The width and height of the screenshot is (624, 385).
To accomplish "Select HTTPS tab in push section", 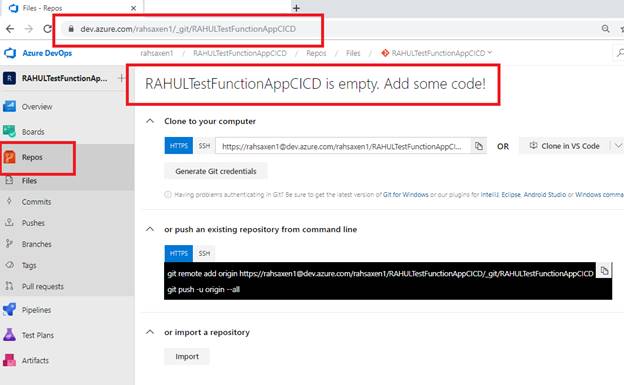I will (179, 253).
